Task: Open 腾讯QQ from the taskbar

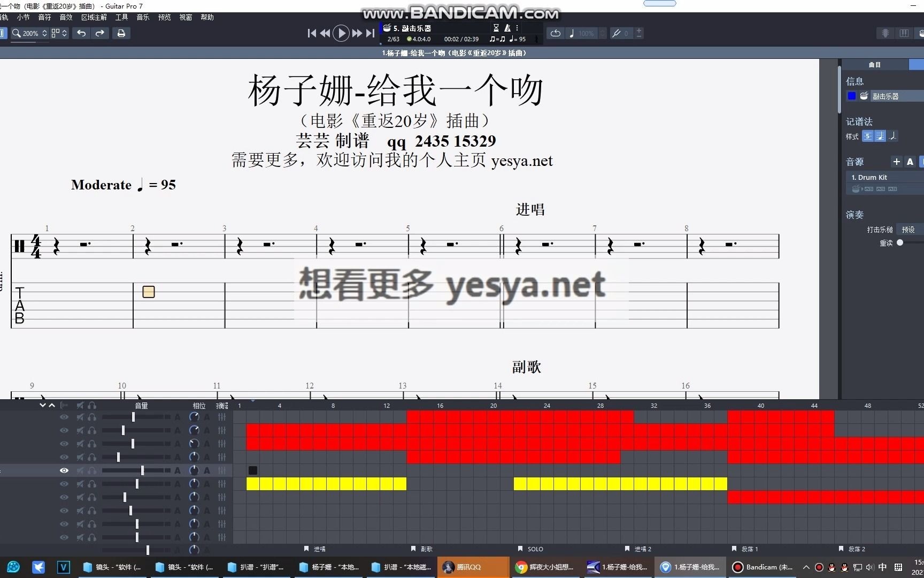Action: (x=473, y=567)
